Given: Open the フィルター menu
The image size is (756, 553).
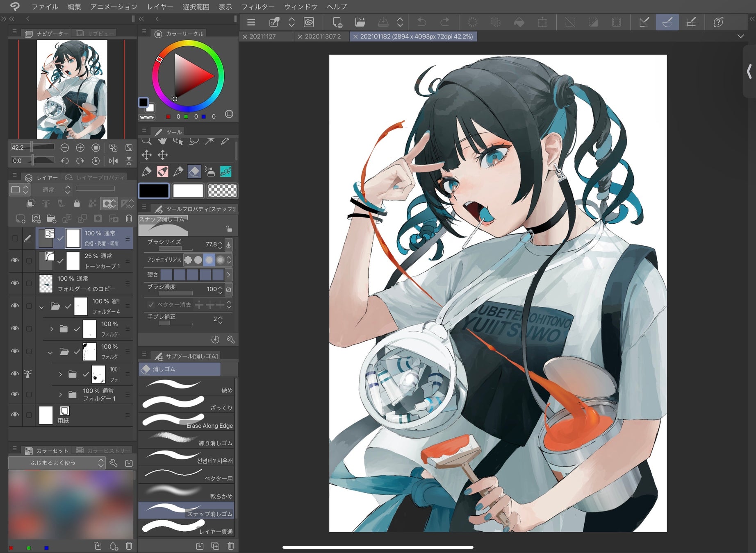Looking at the screenshot, I should (258, 7).
